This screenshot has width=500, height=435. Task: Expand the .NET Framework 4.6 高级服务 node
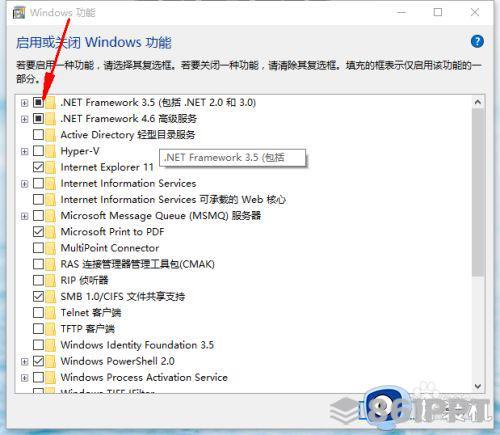[24, 119]
